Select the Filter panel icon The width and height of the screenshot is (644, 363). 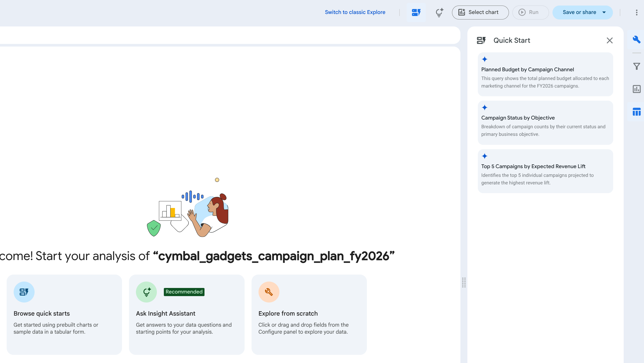click(636, 66)
